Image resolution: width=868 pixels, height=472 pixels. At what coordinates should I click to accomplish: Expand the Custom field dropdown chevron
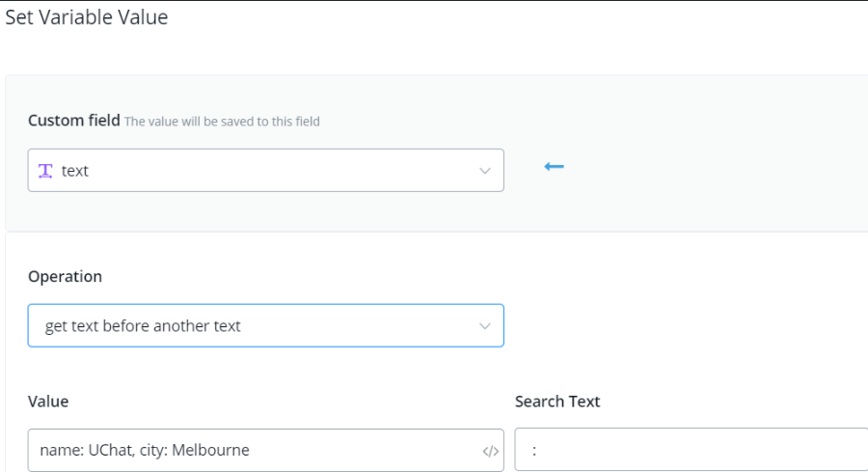(x=484, y=171)
